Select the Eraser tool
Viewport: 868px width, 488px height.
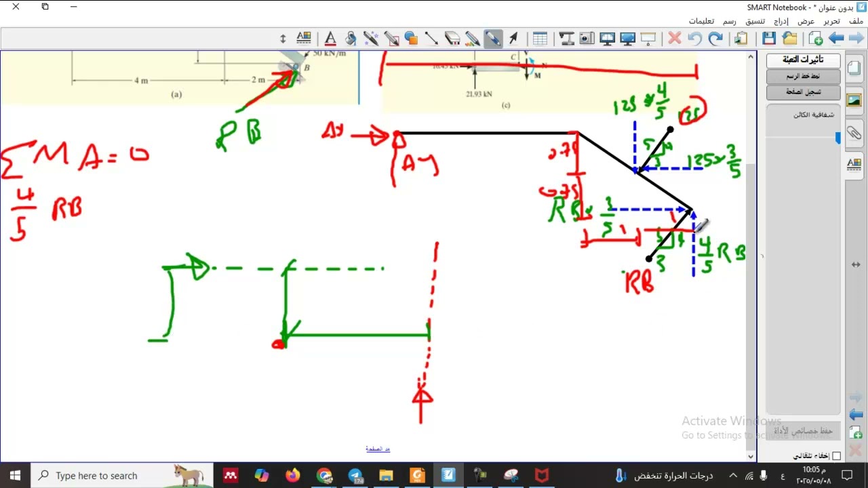coord(452,39)
